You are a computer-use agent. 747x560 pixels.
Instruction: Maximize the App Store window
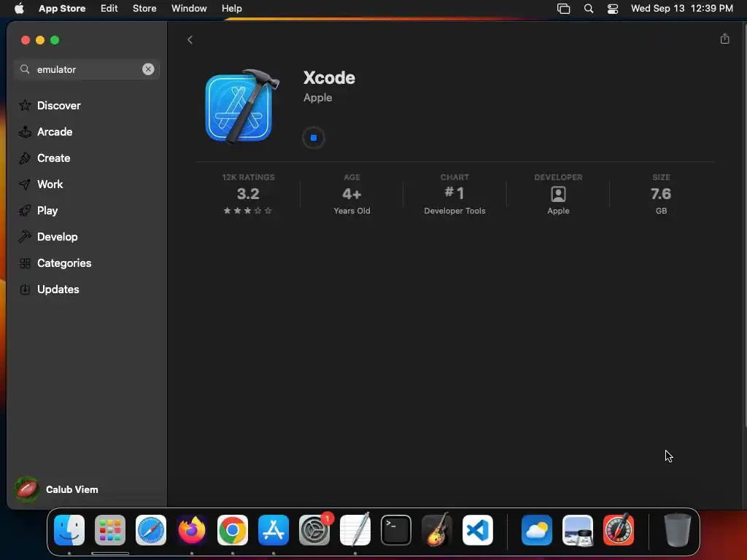[x=55, y=40]
